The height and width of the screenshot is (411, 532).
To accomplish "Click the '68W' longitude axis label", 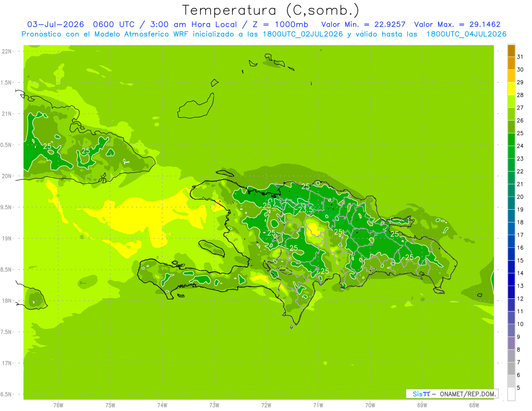I will (x=474, y=405).
